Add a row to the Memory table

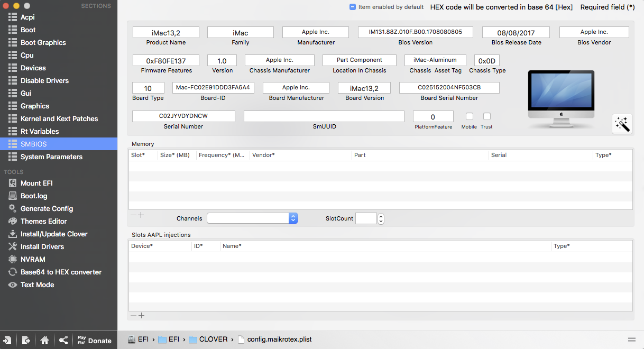click(141, 215)
